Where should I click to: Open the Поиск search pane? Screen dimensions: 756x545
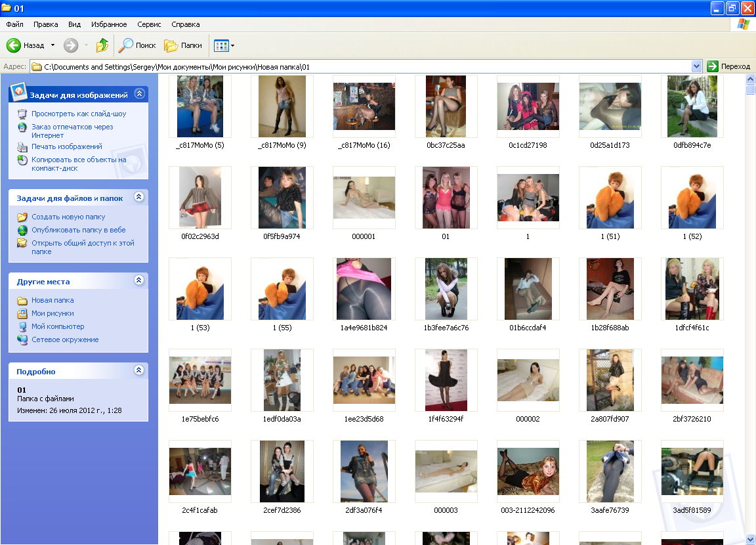pos(137,45)
